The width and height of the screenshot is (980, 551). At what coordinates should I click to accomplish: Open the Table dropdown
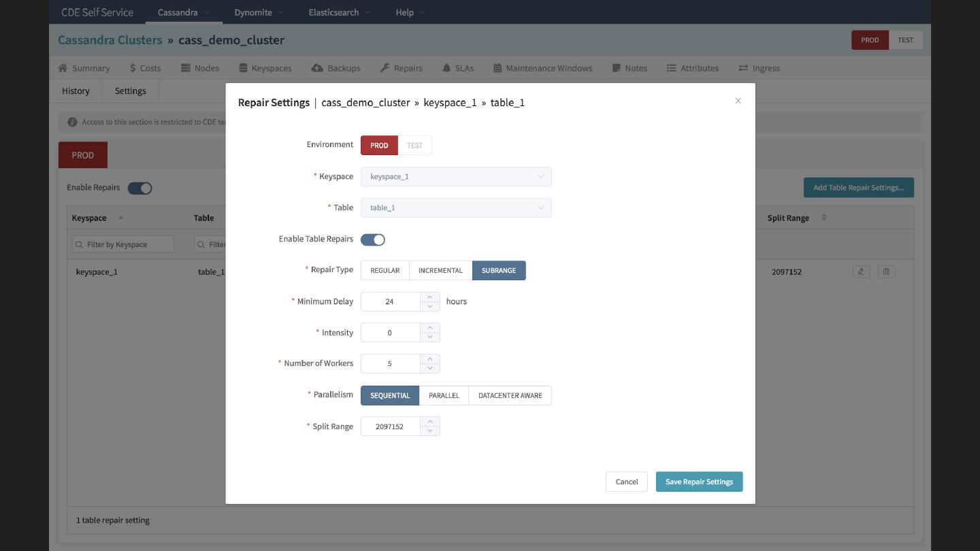[456, 207]
